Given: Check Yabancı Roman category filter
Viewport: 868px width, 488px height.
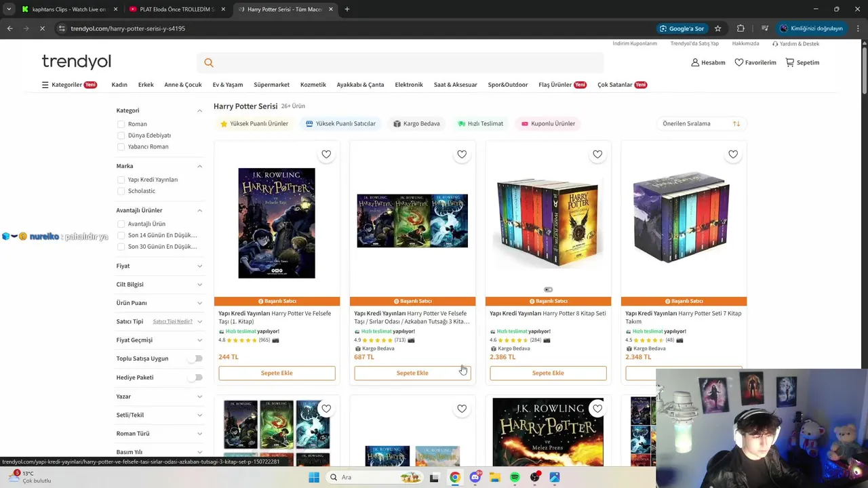Looking at the screenshot, I should [121, 146].
